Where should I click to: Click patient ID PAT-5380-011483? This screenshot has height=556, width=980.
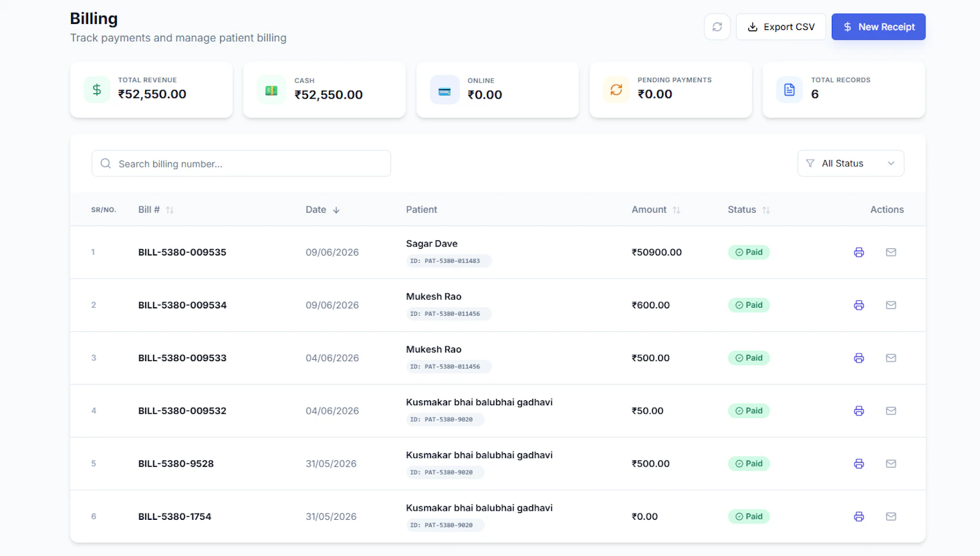click(x=449, y=261)
